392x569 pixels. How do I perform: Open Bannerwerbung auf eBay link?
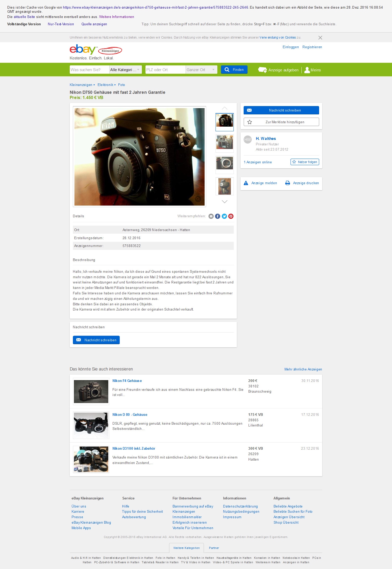(193, 509)
